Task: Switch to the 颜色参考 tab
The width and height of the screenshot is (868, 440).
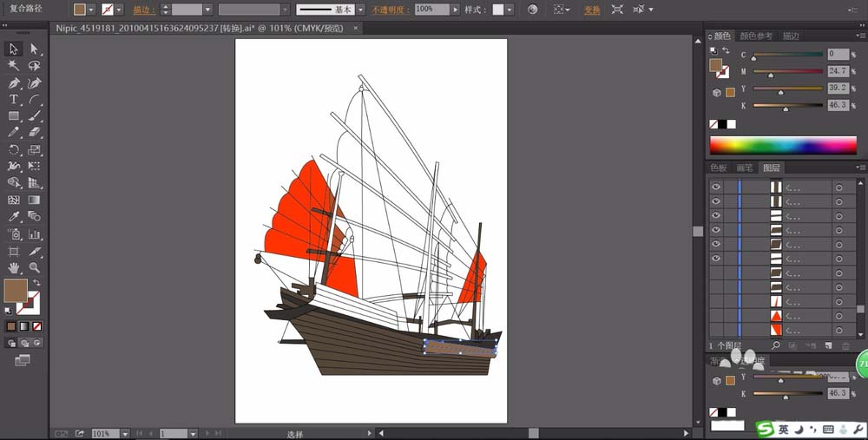Action: click(x=756, y=36)
